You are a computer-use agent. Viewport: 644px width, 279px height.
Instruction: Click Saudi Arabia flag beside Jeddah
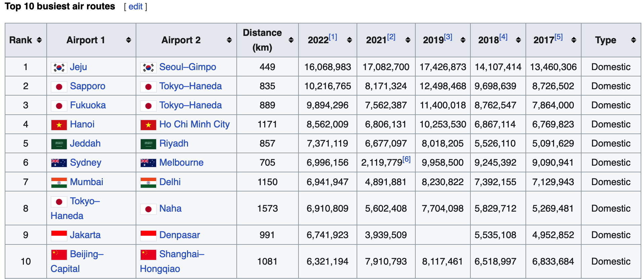[59, 144]
